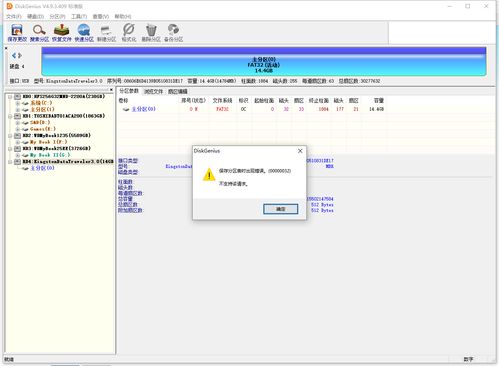Click the New Partition (新建分区) icon
Viewport: 499px width, 366px height.
tap(106, 33)
